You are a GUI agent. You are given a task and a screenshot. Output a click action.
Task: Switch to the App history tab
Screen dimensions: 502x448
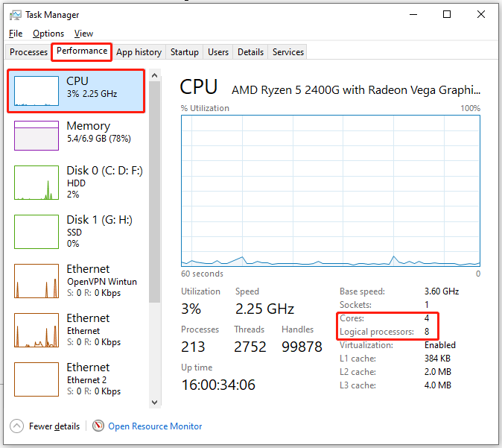pos(139,52)
